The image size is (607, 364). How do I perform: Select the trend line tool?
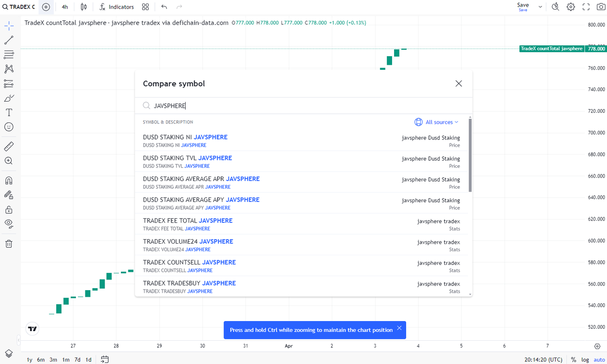(x=9, y=40)
